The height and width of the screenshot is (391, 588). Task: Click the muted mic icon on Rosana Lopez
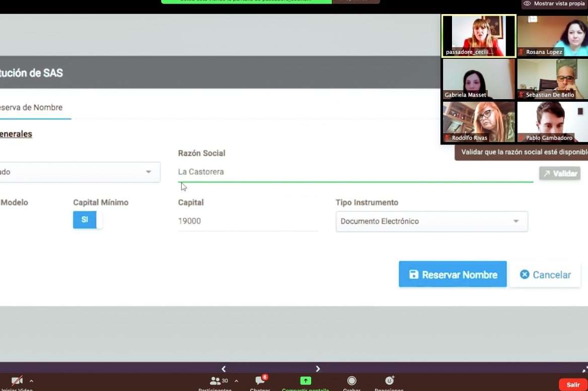pyautogui.click(x=521, y=52)
